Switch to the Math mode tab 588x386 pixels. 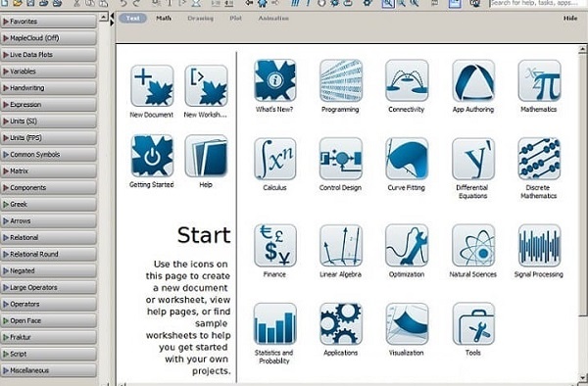(164, 18)
